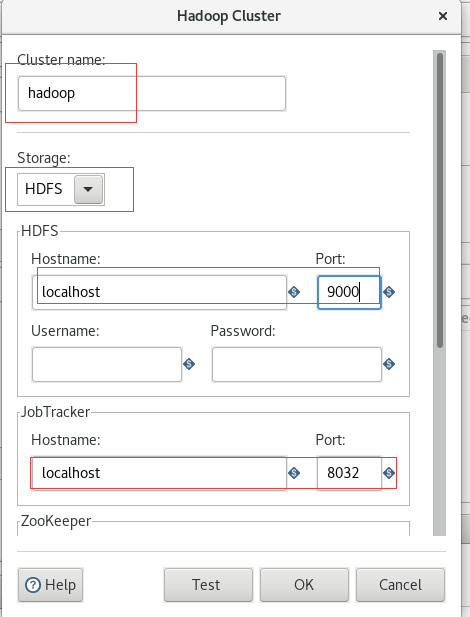Focus the HDFS Password input field
The width and height of the screenshot is (470, 617).
297,364
